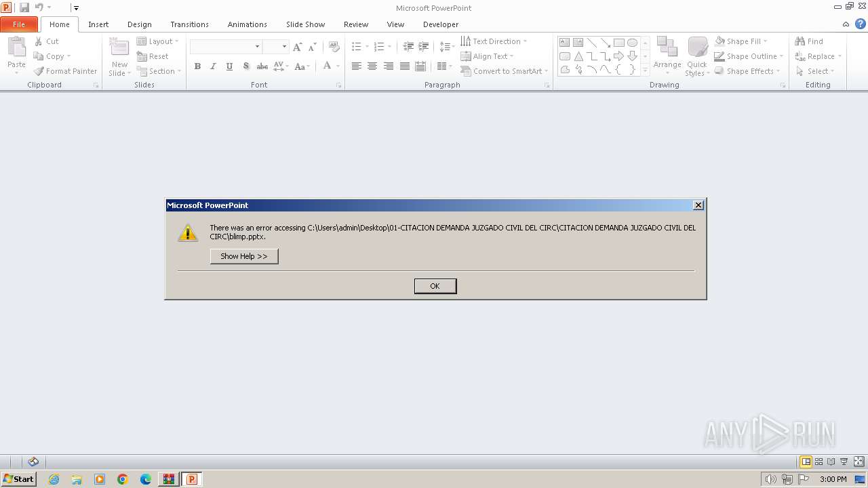
Task: Switch to the Transitions tab
Action: [189, 24]
